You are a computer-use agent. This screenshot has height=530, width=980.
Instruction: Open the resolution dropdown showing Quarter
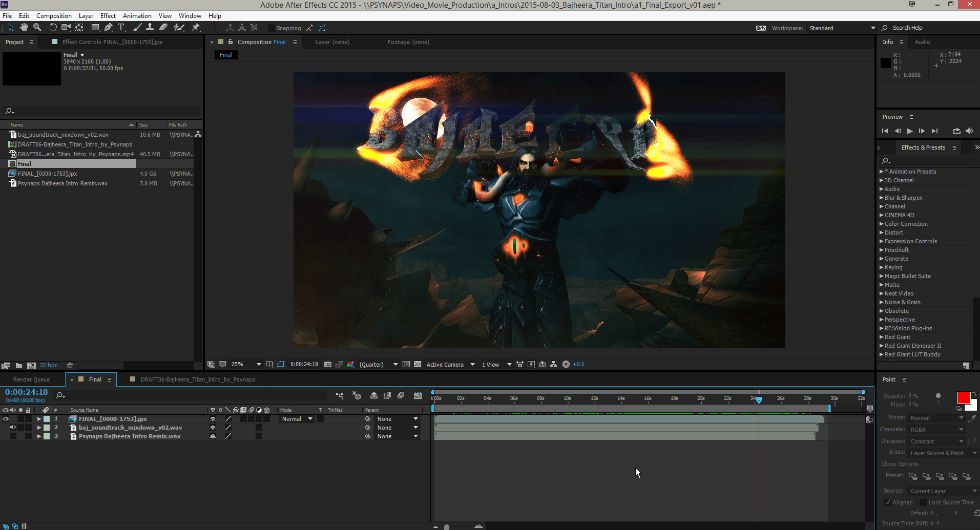(379, 365)
